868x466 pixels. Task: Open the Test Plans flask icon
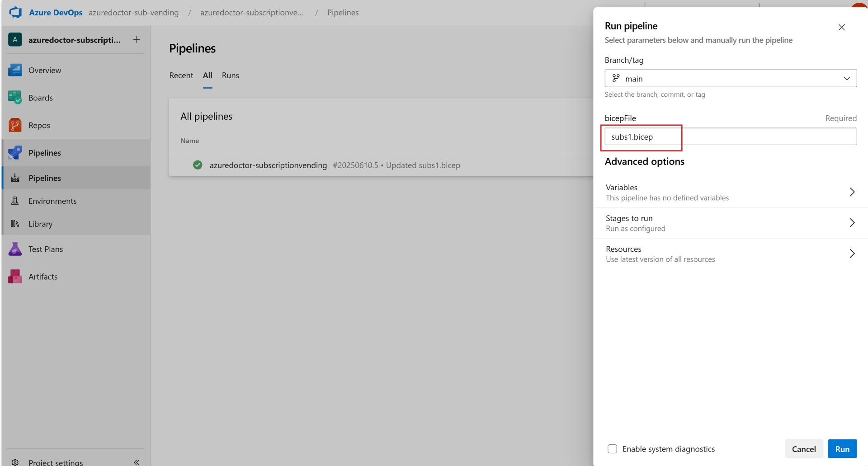[x=15, y=249]
